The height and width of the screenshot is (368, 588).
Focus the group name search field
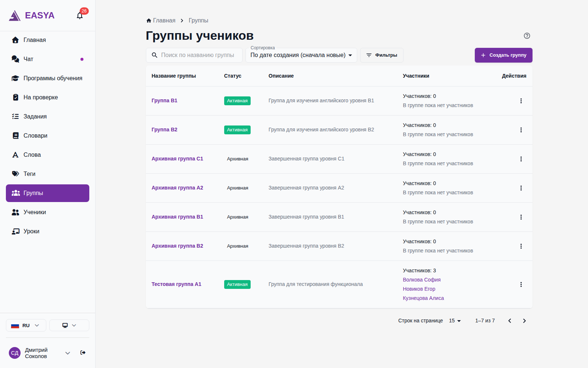pyautogui.click(x=194, y=55)
